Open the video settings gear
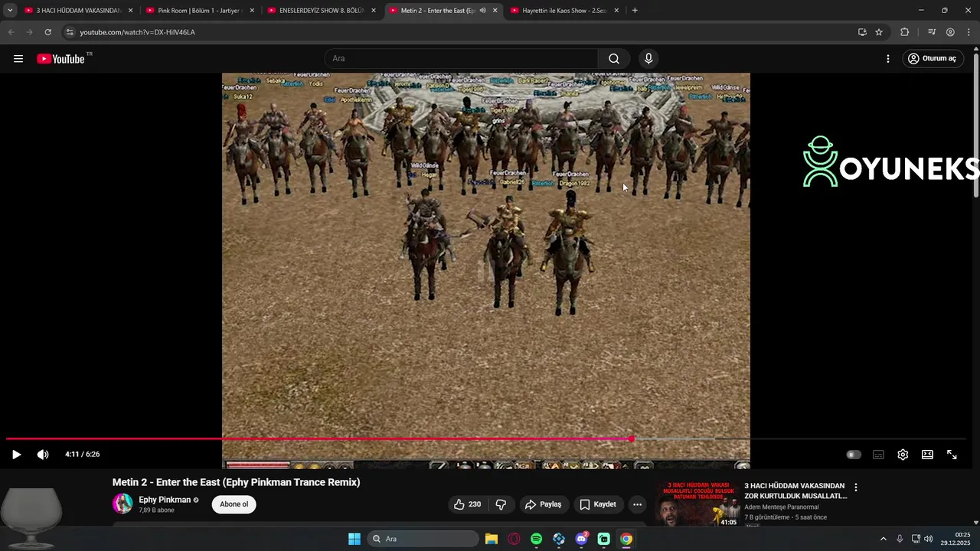This screenshot has width=980, height=551. (x=903, y=455)
